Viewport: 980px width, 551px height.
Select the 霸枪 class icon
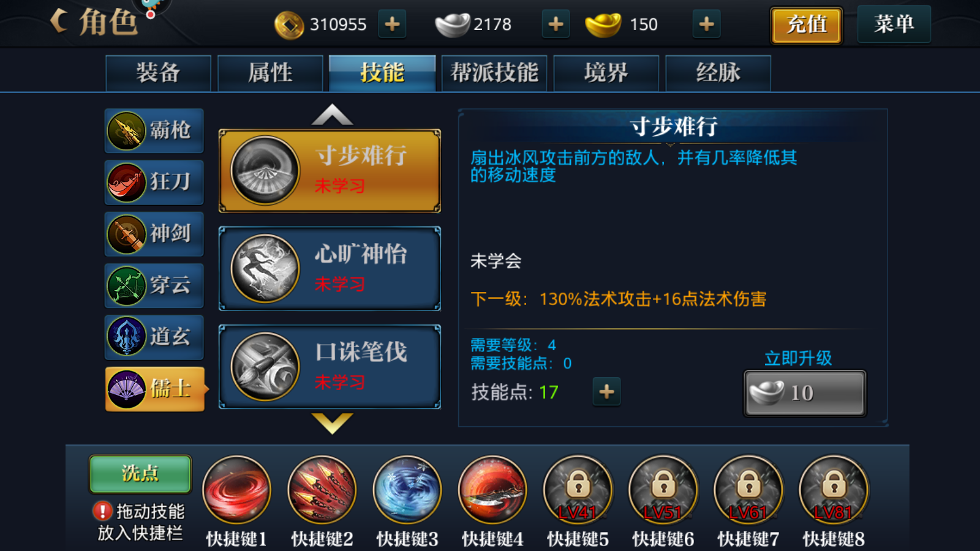[154, 130]
